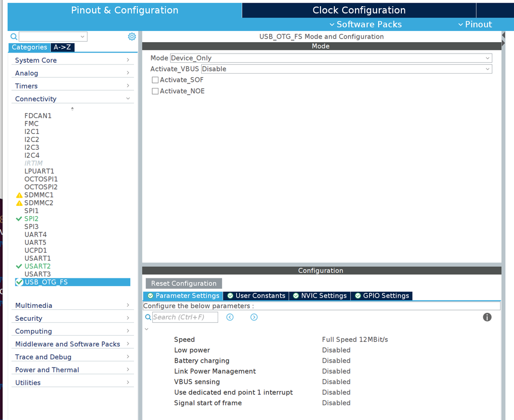Switch to the Clock Configuration tab
The height and width of the screenshot is (420, 514).
pos(358,10)
